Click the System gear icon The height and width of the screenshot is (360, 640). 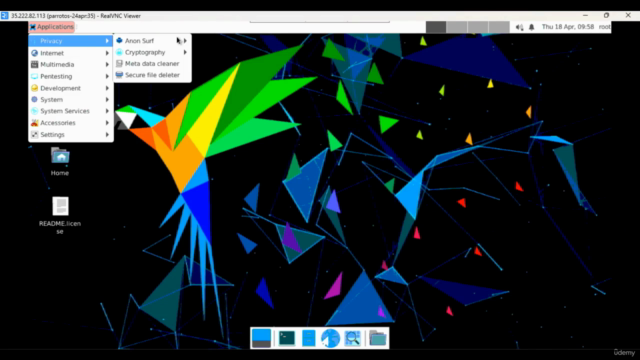point(34,99)
